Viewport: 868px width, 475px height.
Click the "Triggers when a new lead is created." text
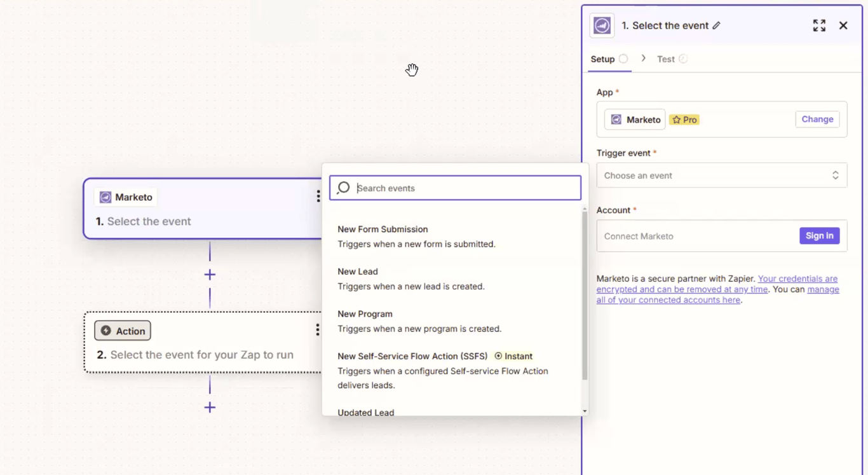click(x=411, y=286)
